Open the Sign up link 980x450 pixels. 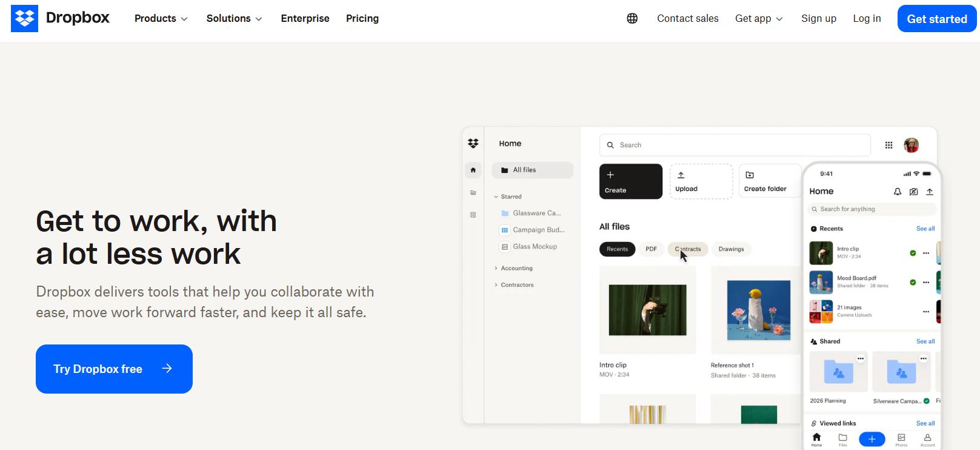coord(819,19)
